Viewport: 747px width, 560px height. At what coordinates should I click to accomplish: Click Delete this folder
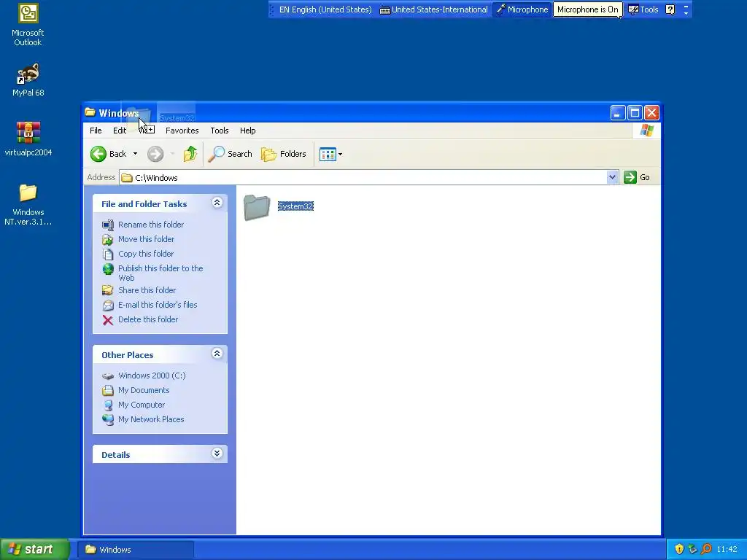[x=148, y=319]
